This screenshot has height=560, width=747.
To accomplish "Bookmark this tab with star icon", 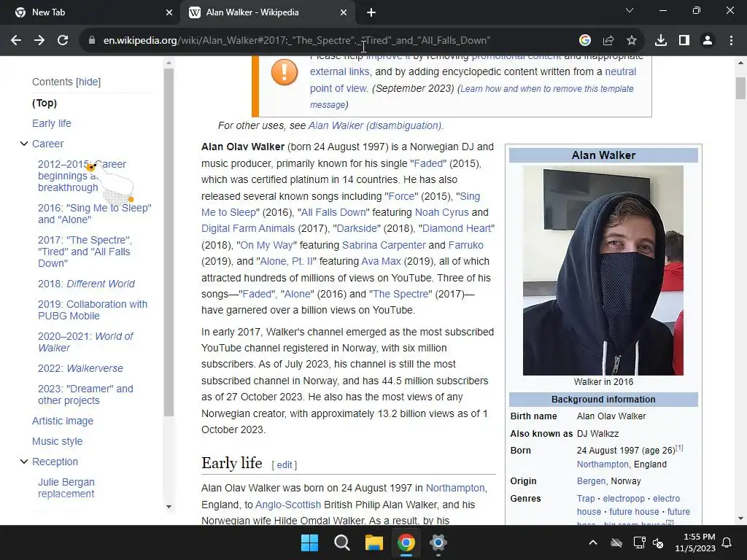I will click(632, 41).
